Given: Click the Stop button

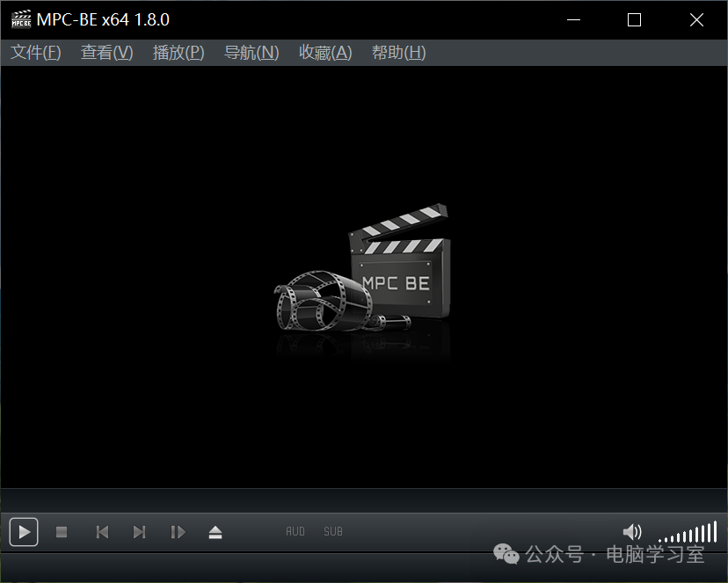Looking at the screenshot, I should click(62, 531).
